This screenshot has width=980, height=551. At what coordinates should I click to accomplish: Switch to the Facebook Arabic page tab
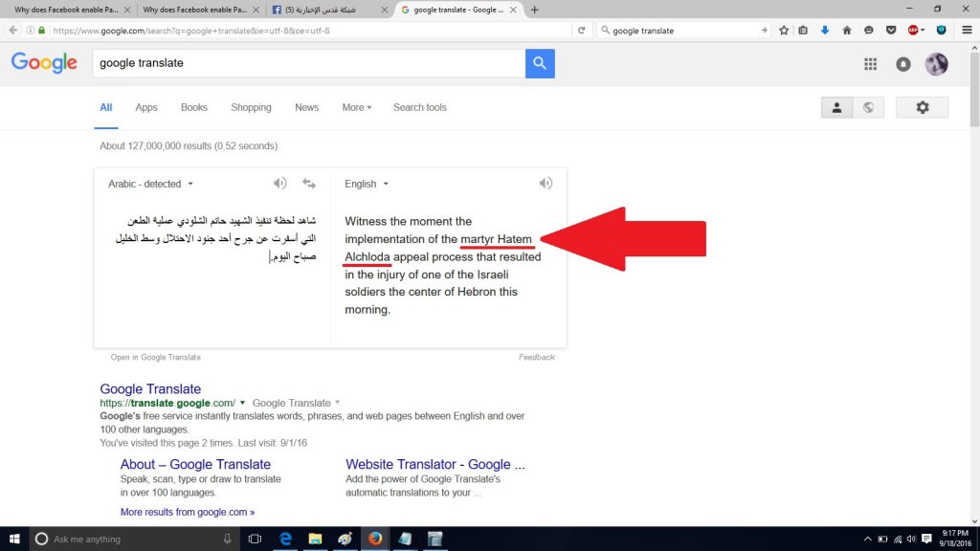[329, 10]
